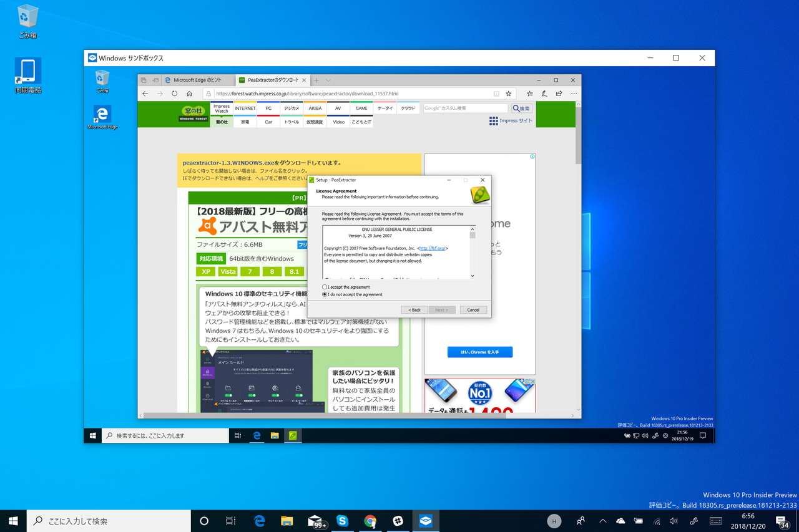Cancel the PeaExtractor setup
Screen dimensions: 799x532
click(x=473, y=309)
